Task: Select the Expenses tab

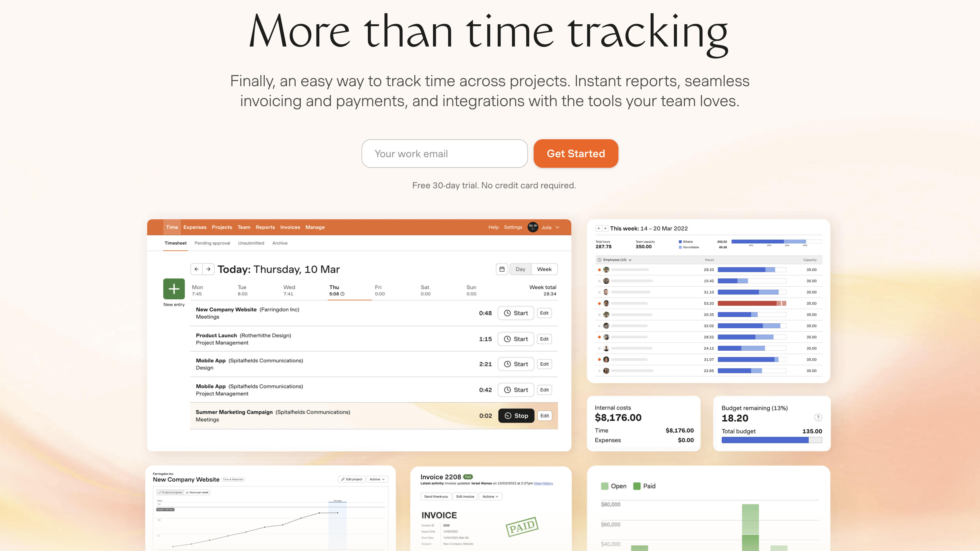Action: [x=195, y=227]
